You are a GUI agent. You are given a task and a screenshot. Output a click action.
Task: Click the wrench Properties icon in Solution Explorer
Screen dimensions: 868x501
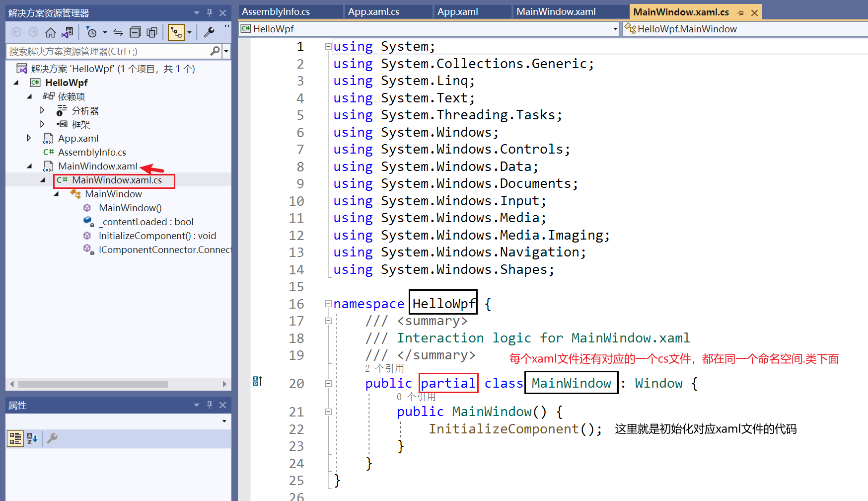tap(209, 33)
